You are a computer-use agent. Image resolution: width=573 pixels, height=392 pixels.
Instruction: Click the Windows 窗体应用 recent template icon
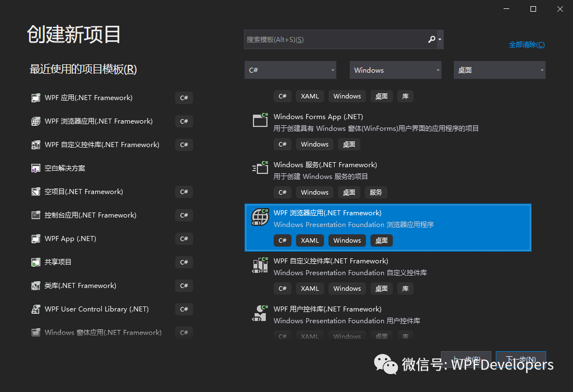click(35, 333)
